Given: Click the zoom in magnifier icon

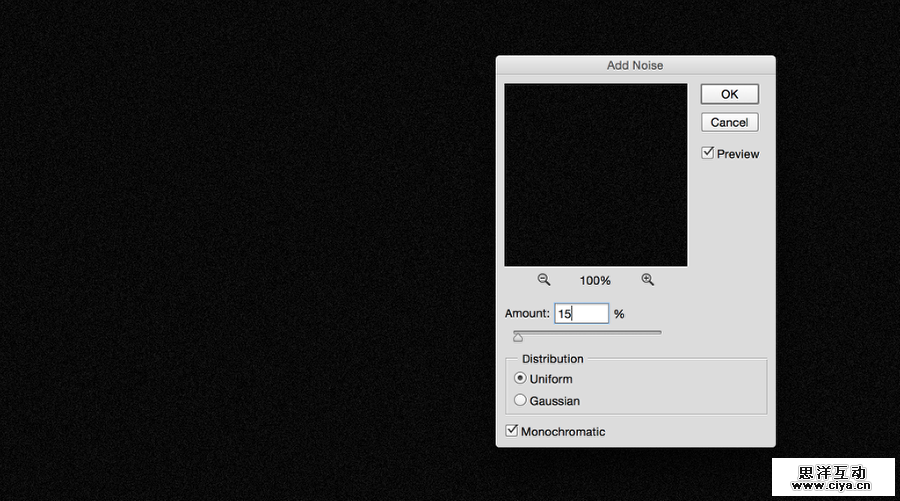Looking at the screenshot, I should pos(647,280).
